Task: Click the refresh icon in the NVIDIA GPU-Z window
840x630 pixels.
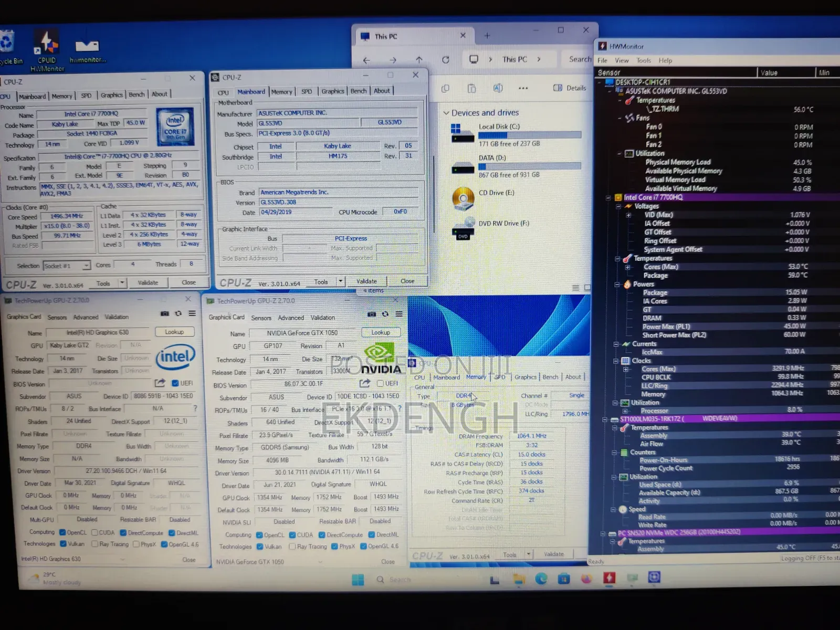Action: pyautogui.click(x=385, y=314)
